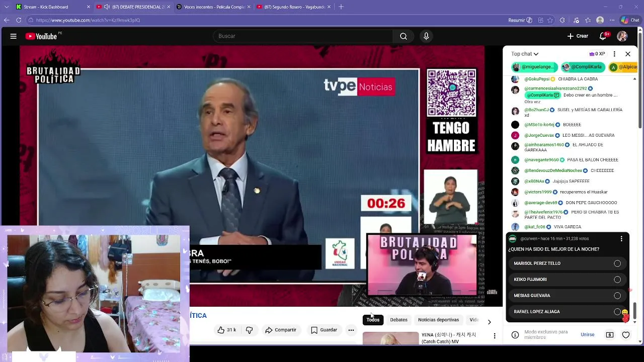This screenshot has height=362, width=644.
Task: Open a new browser tab
Action: coord(341,7)
